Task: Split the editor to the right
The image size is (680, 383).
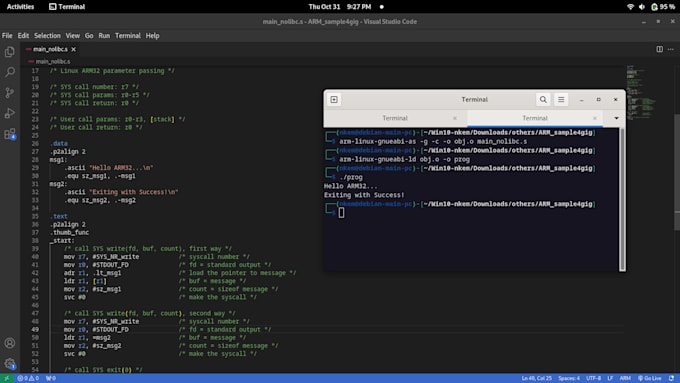Action: [659, 49]
